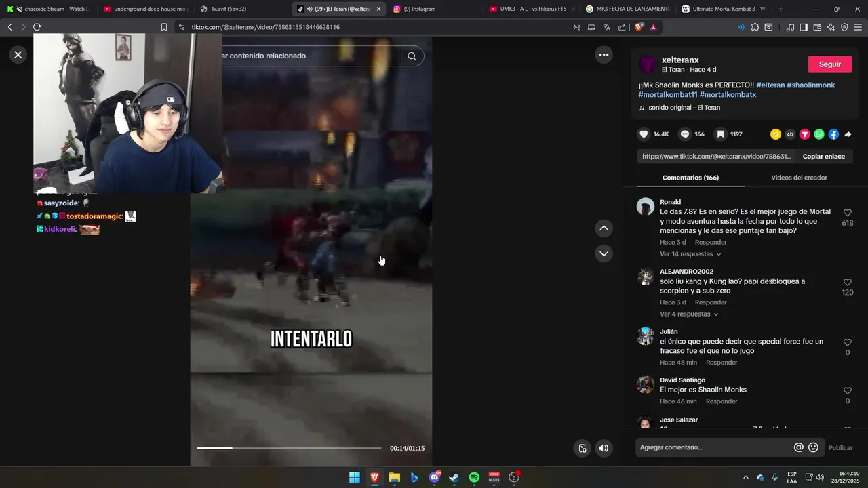
Task: Switch to the Ultimate Mortal Kombat 3 wiki tab
Action: 724,9
